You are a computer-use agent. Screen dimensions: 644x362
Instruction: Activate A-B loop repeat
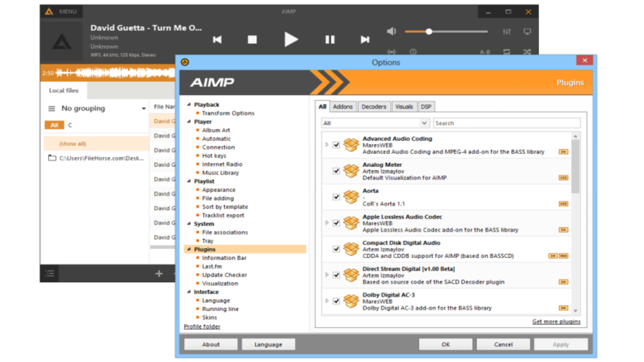click(484, 52)
